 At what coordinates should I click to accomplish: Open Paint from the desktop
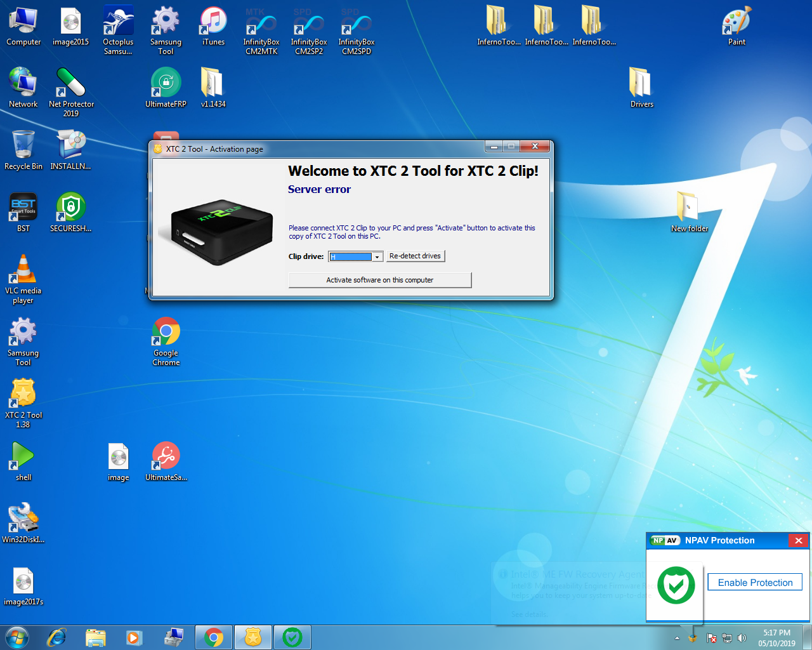pyautogui.click(x=737, y=27)
